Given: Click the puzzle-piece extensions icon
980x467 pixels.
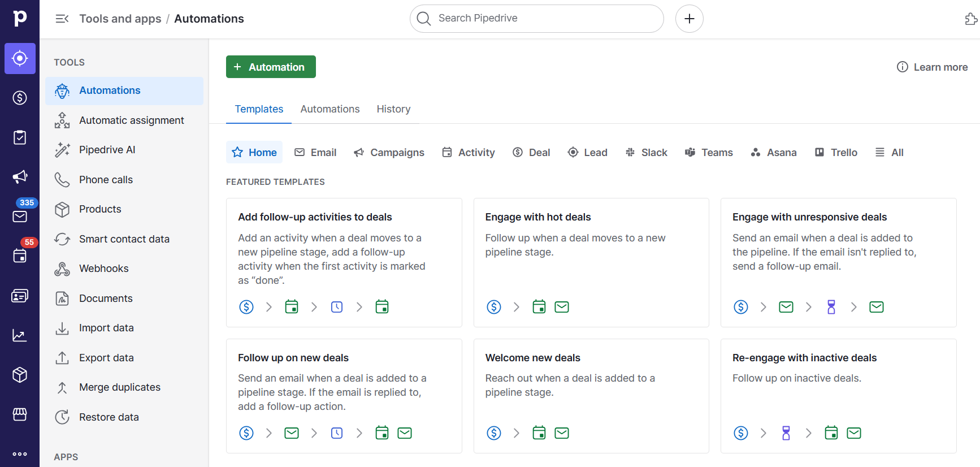Looking at the screenshot, I should 971,19.
